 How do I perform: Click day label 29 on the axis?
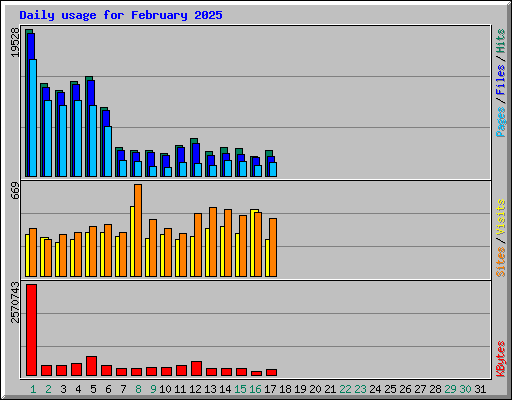(450, 389)
